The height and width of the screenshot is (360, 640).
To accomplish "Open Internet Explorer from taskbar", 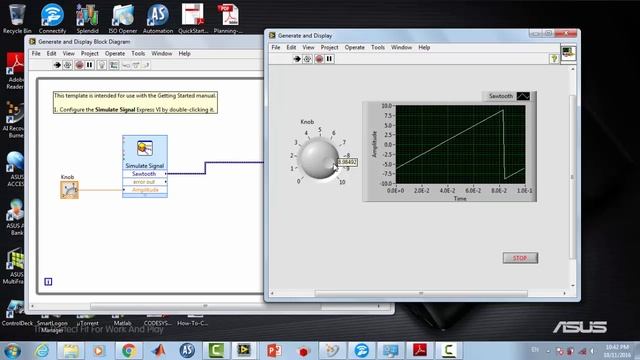I will point(42,351).
